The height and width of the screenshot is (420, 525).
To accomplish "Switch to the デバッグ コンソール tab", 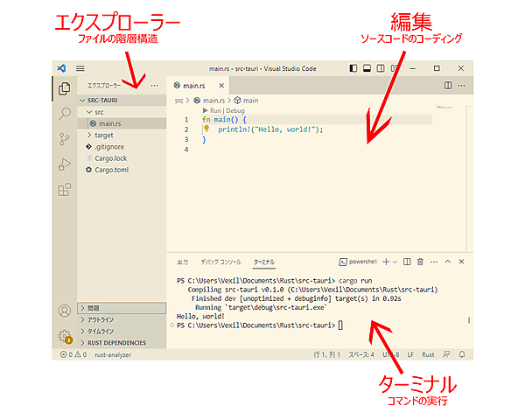I will 220,262.
